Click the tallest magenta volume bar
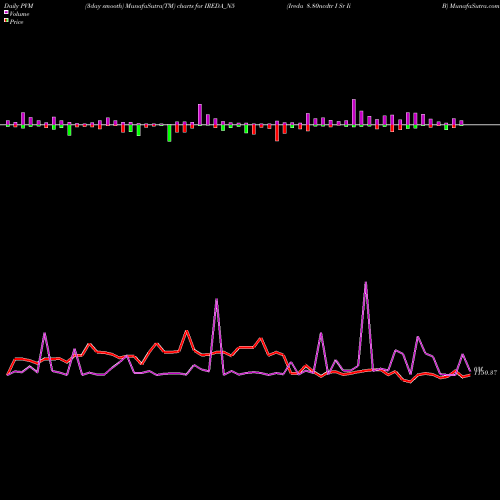Screen dimensions: 500x500 click(354, 112)
